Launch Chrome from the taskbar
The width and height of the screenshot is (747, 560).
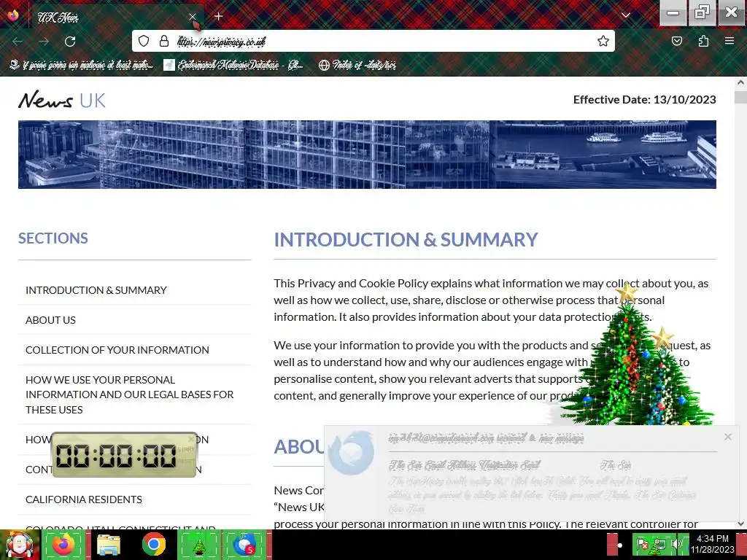153,545
